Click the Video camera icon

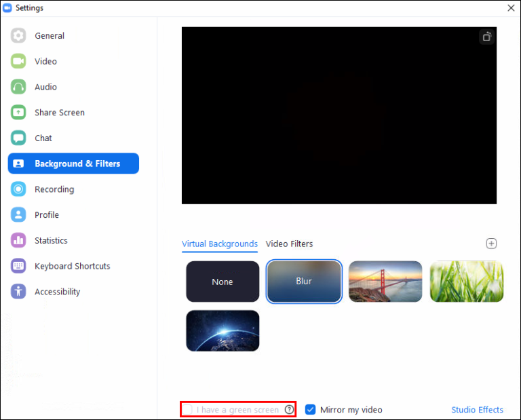click(18, 61)
